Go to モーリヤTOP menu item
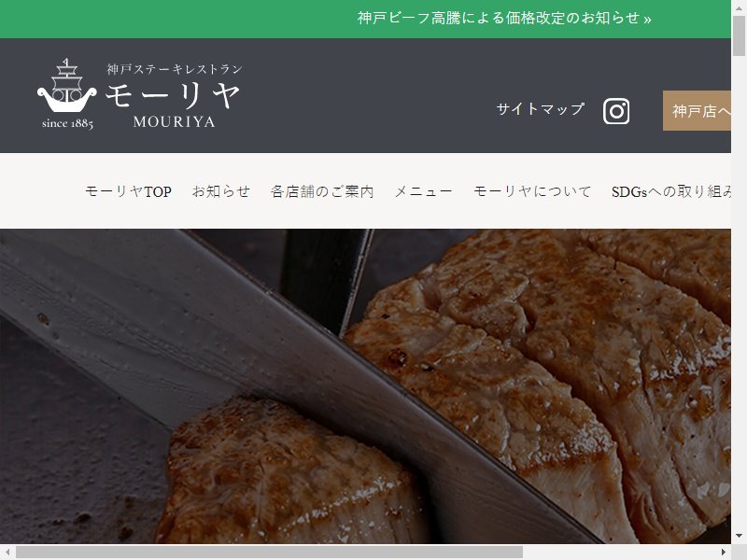Screen dimensions: 747x560 click(128, 191)
